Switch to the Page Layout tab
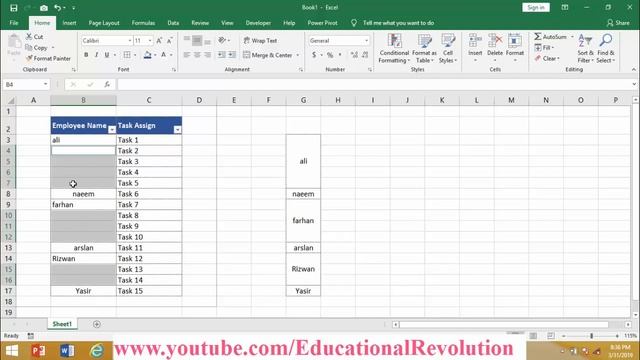 point(104,23)
